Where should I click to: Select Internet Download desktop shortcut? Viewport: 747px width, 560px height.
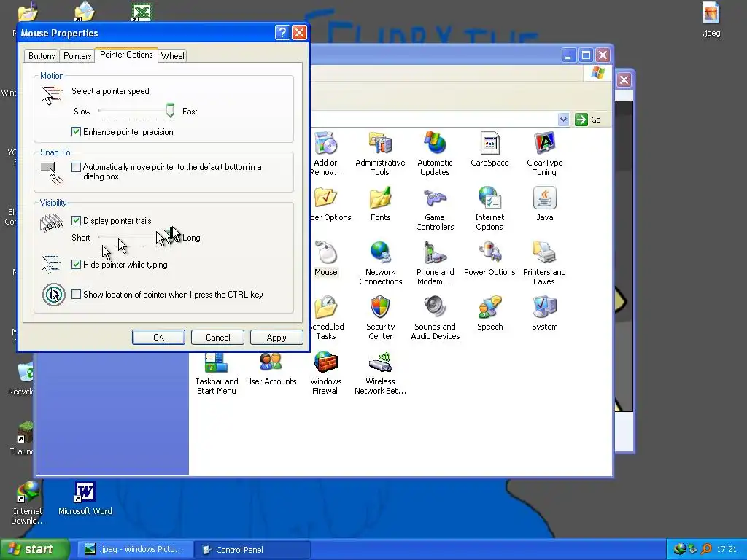(28, 503)
